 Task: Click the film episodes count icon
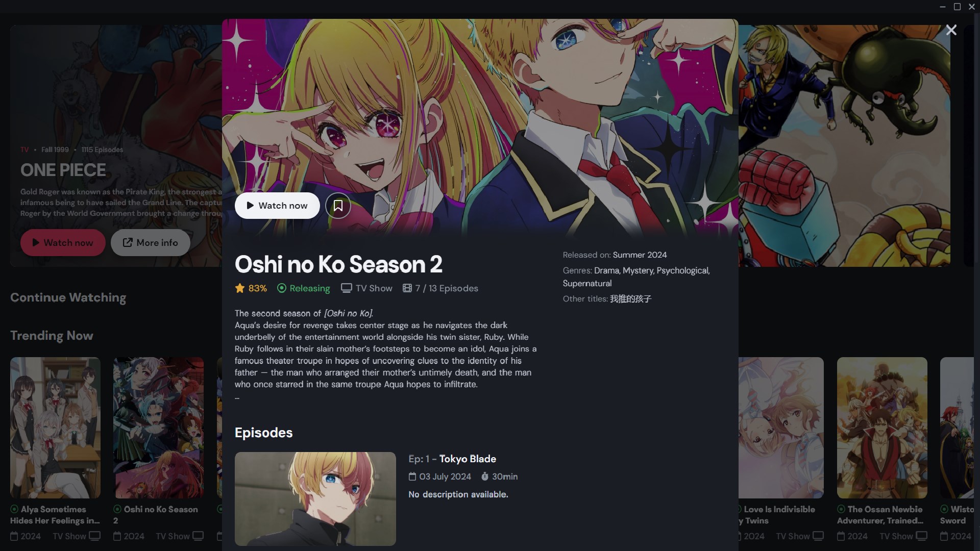coord(407,288)
